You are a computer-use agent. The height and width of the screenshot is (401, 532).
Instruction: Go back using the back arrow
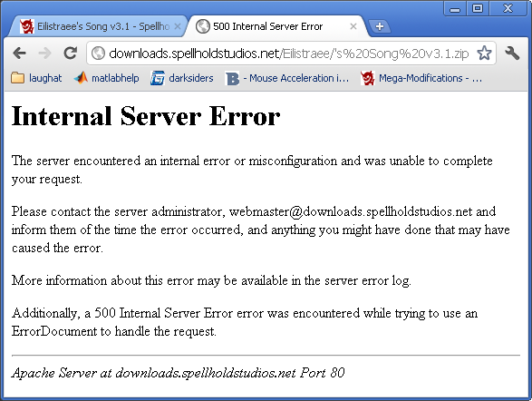pos(19,53)
